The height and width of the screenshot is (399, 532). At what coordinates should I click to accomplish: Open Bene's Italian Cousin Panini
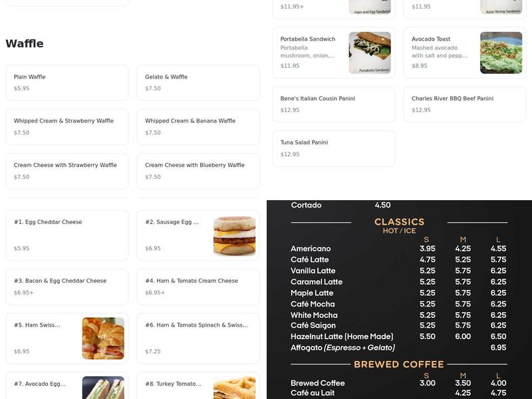(x=333, y=103)
